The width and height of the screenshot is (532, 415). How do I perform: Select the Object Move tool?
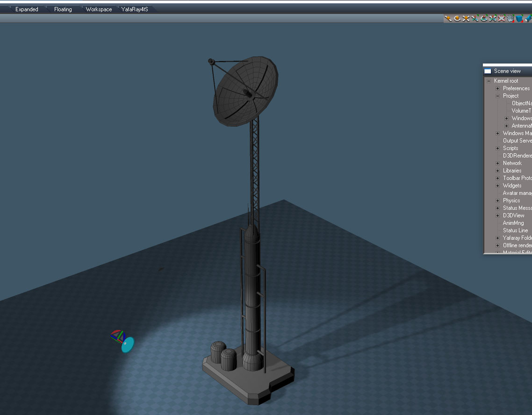pos(448,19)
